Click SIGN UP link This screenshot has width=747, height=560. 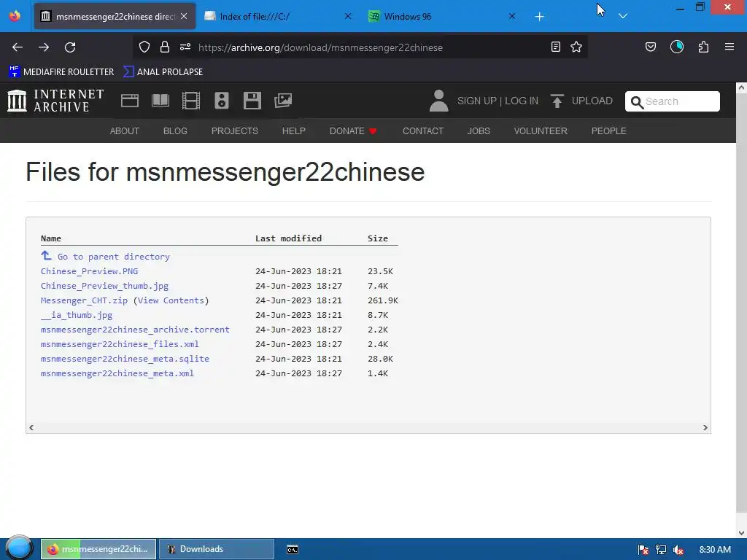pos(477,101)
